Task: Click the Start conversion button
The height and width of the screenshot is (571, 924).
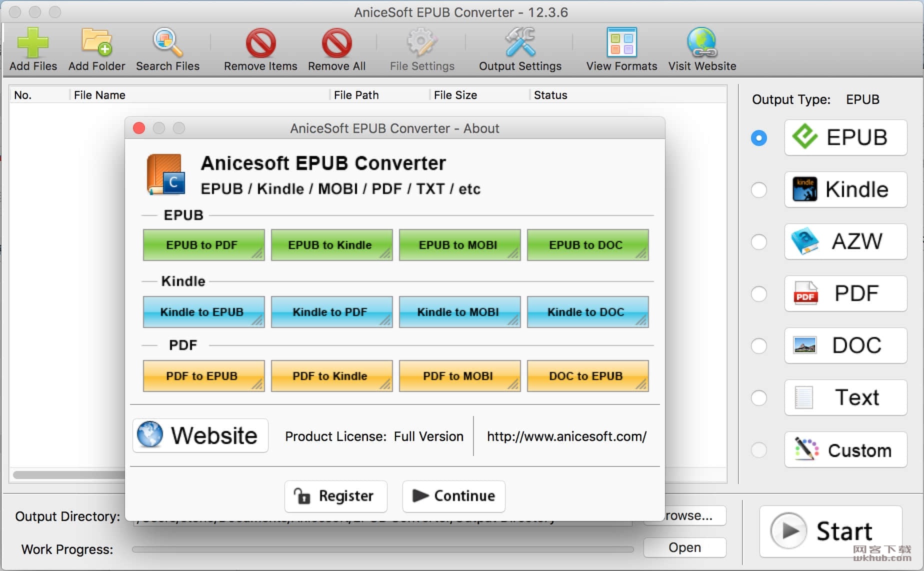Action: [x=830, y=531]
